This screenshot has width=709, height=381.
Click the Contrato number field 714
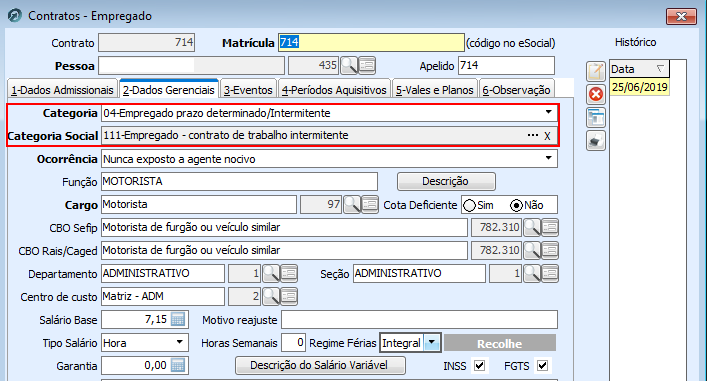[147, 42]
